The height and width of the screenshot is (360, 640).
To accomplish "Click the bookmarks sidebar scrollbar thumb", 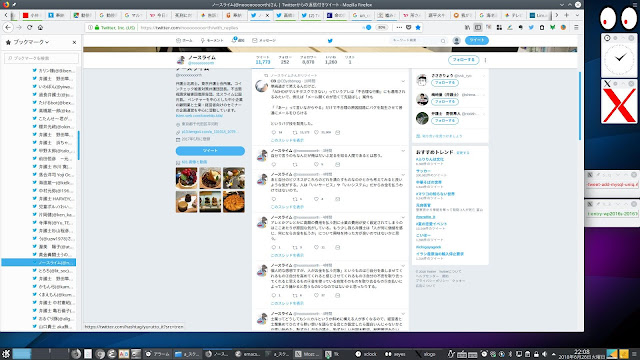I will 78,145.
